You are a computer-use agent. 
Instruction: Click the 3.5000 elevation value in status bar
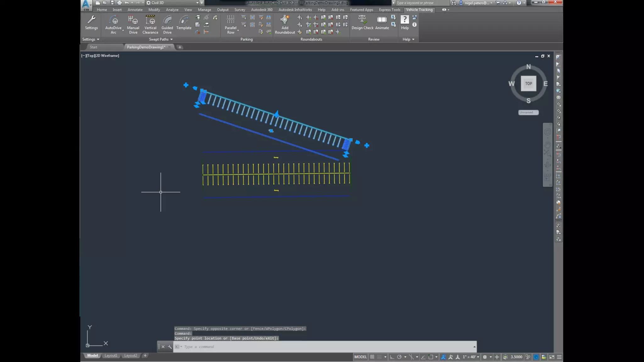516,357
